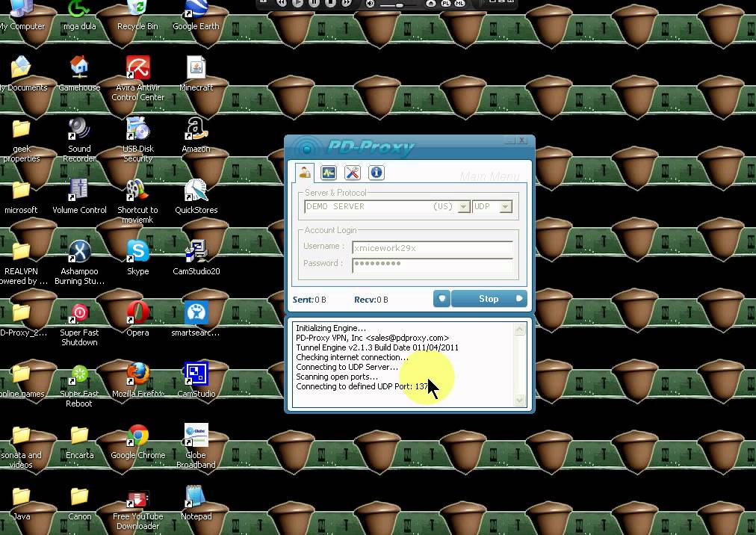Screen dimensions: 756x535
Task: Select the Opera browser icon
Action: point(137,319)
